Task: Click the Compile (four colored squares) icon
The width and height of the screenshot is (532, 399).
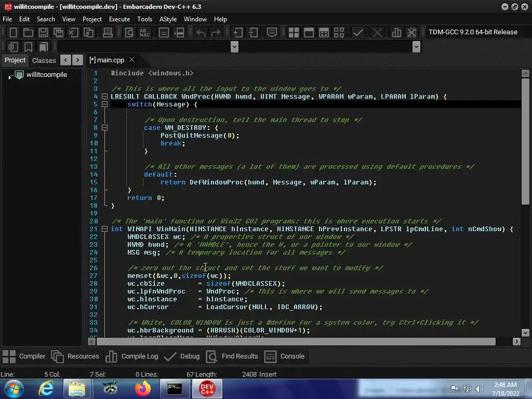Action: [x=294, y=32]
